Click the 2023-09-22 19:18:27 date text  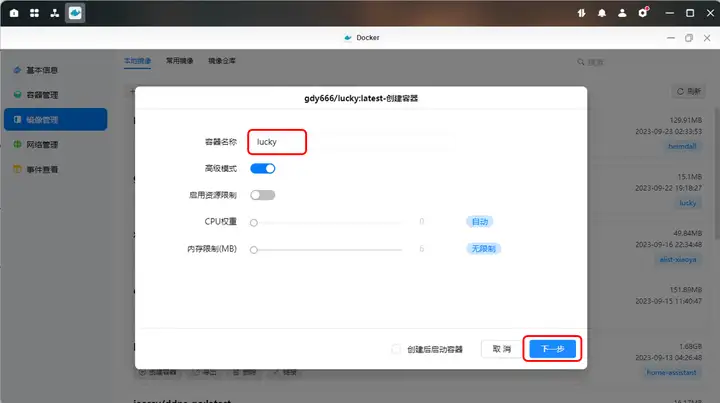[669, 188]
